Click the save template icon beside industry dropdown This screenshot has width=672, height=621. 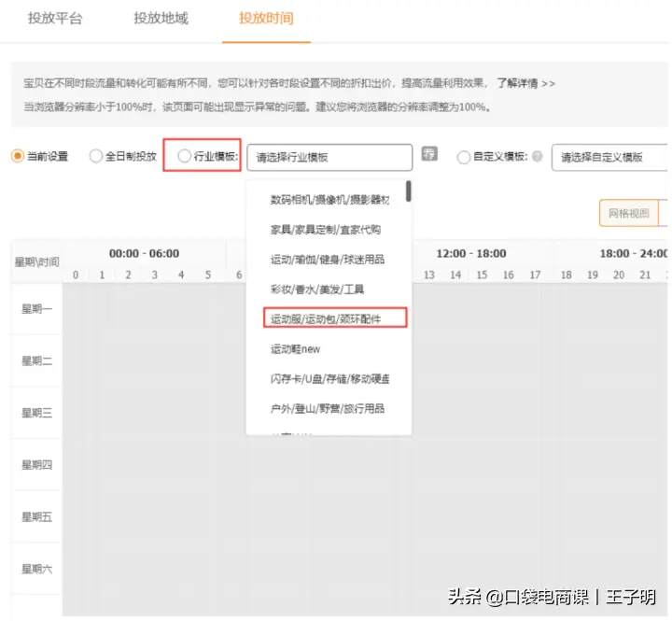[429, 153]
